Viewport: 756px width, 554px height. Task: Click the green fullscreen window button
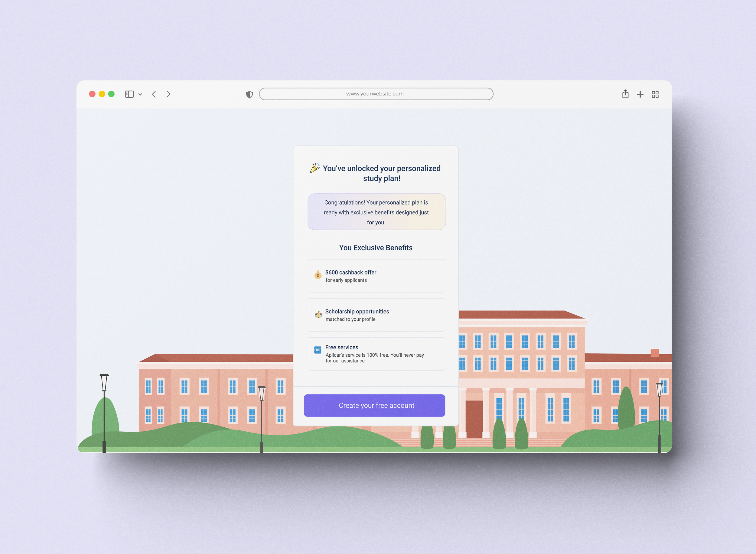[111, 94]
